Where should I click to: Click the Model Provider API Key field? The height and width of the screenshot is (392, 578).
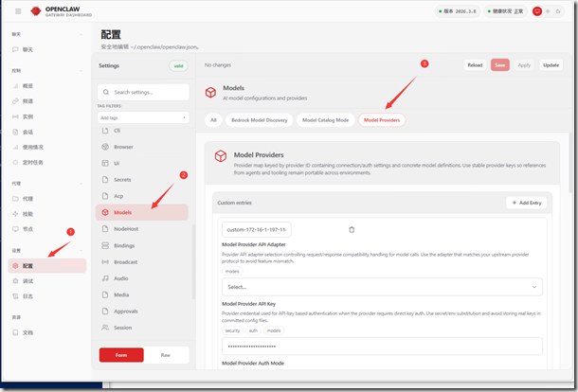(x=382, y=347)
